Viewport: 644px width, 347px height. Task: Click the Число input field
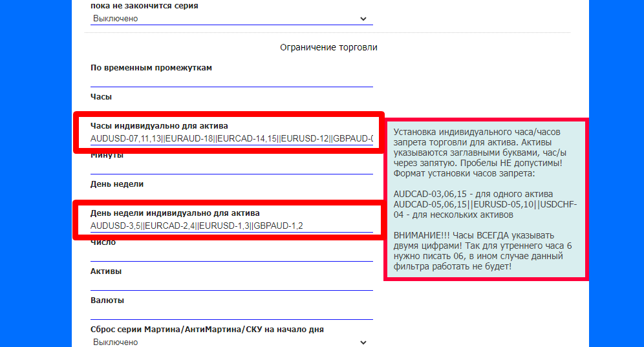[231, 255]
